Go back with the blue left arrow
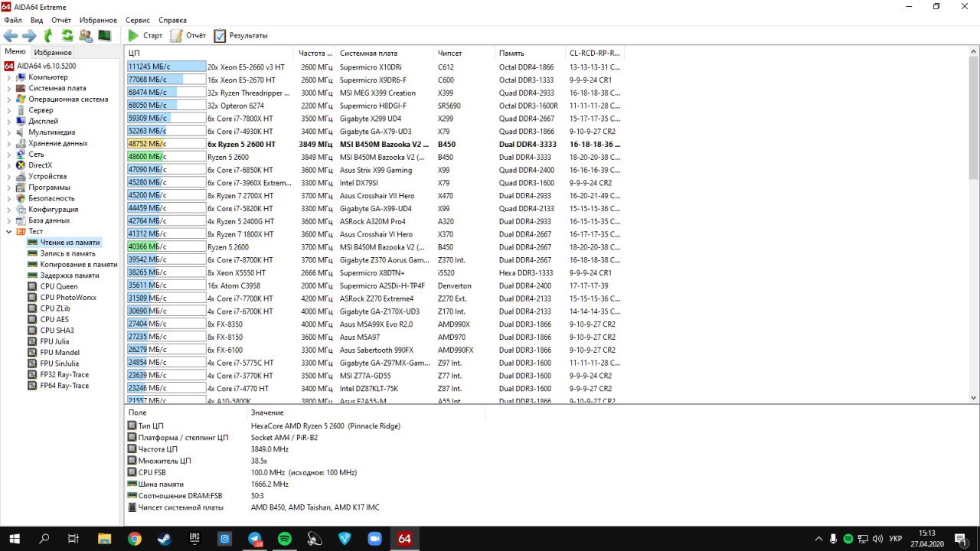The height and width of the screenshot is (551, 980). (11, 35)
